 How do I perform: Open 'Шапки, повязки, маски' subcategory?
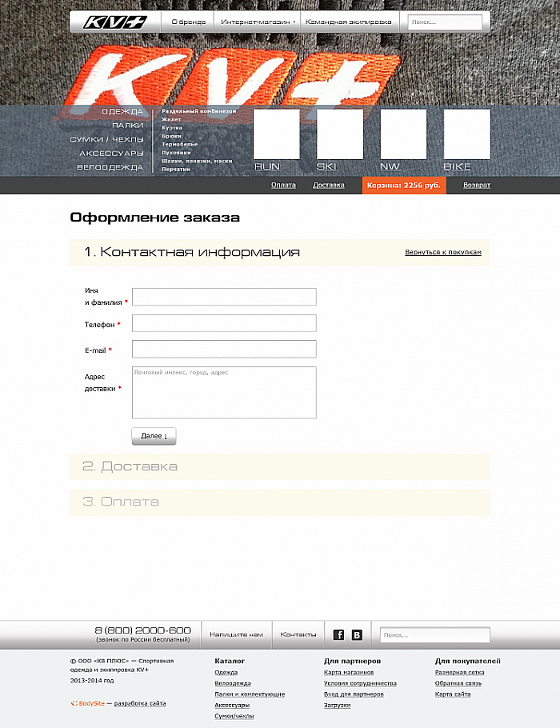click(x=197, y=161)
